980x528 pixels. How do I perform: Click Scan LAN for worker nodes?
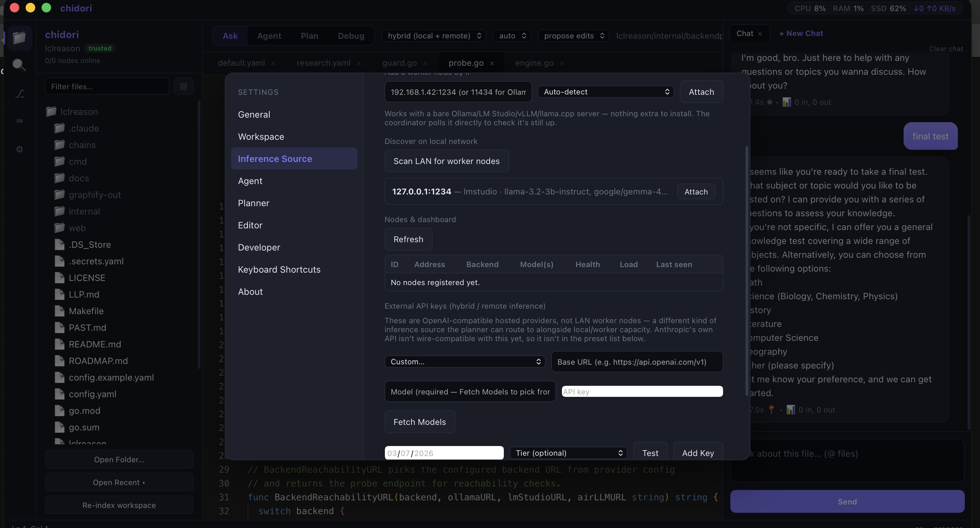click(446, 161)
